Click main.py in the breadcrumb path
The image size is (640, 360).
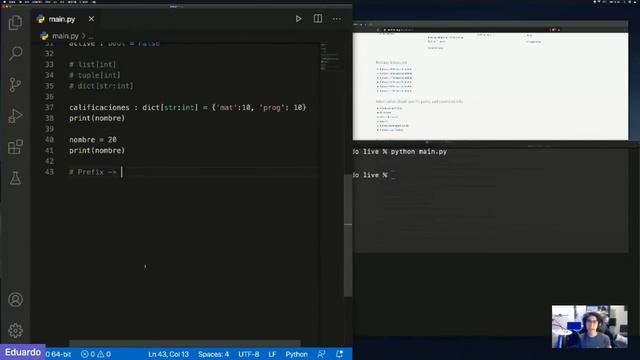point(65,36)
